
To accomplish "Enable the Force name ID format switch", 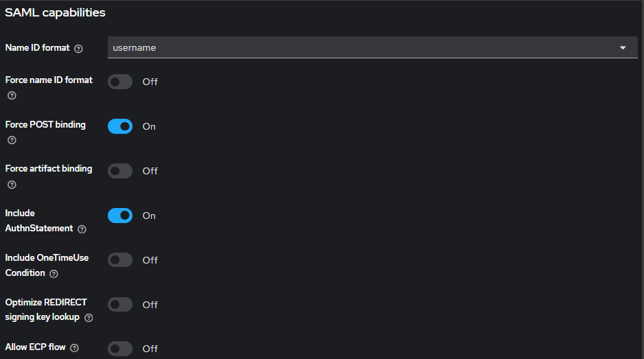I will point(120,82).
